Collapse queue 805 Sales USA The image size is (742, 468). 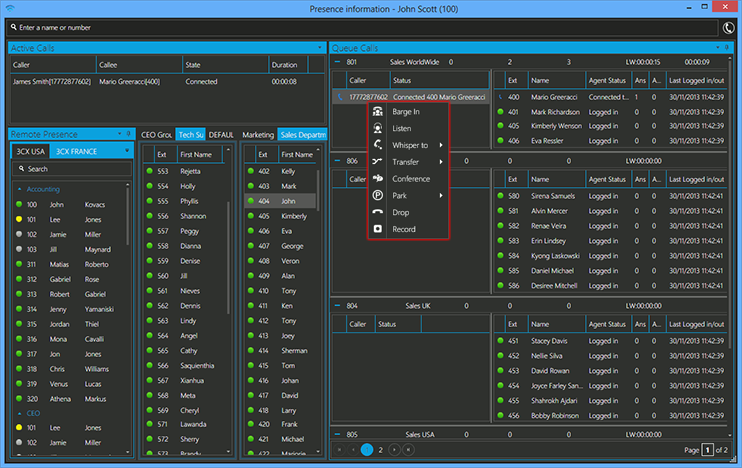pos(337,434)
